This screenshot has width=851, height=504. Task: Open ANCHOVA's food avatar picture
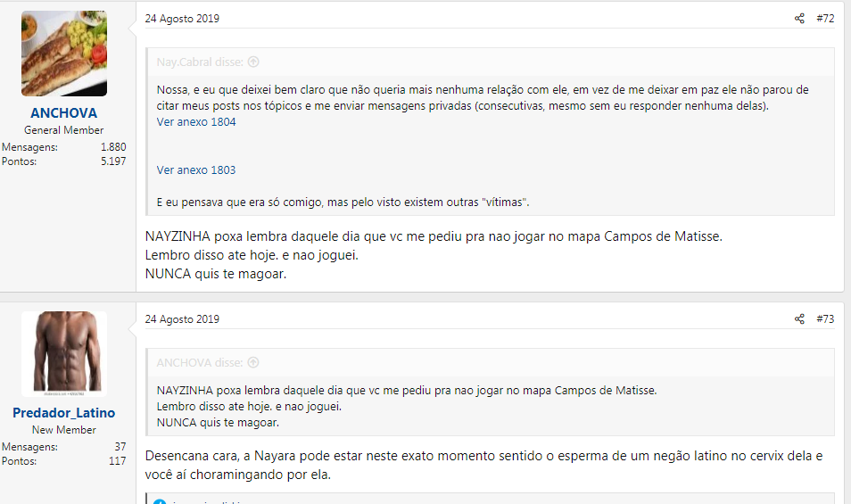pos(64,54)
